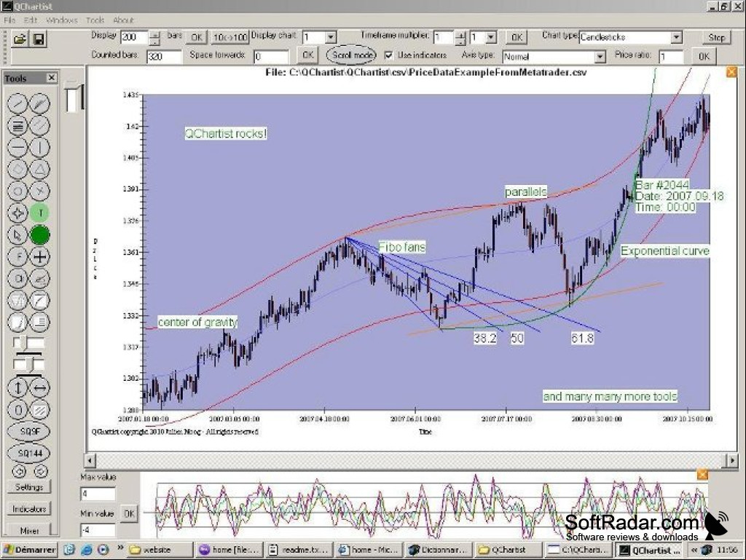Click the Price ratio input field
The height and width of the screenshot is (560, 746).
(x=671, y=57)
